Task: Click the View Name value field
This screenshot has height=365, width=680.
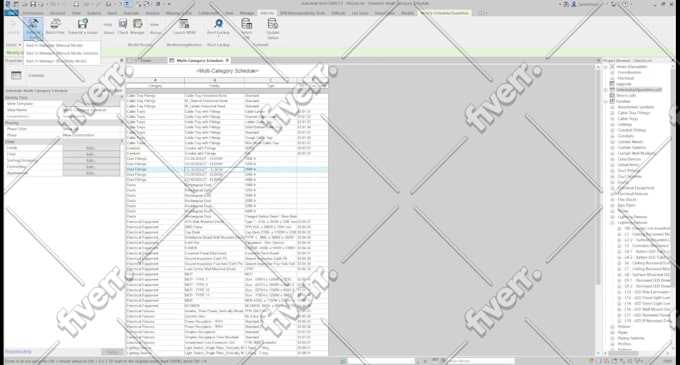Action: [92, 110]
